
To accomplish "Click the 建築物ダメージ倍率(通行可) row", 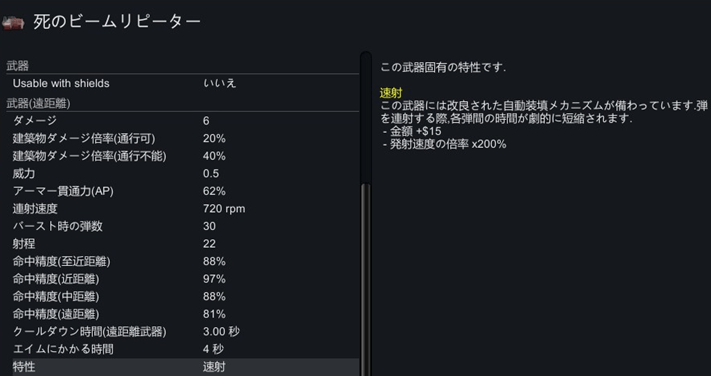I will (185, 138).
